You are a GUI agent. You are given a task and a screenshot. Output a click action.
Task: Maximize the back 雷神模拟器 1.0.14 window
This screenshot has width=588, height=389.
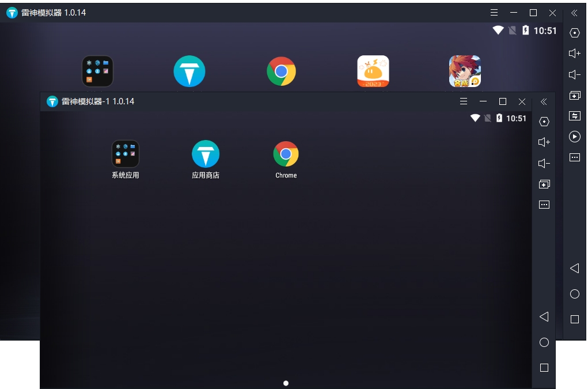(533, 13)
